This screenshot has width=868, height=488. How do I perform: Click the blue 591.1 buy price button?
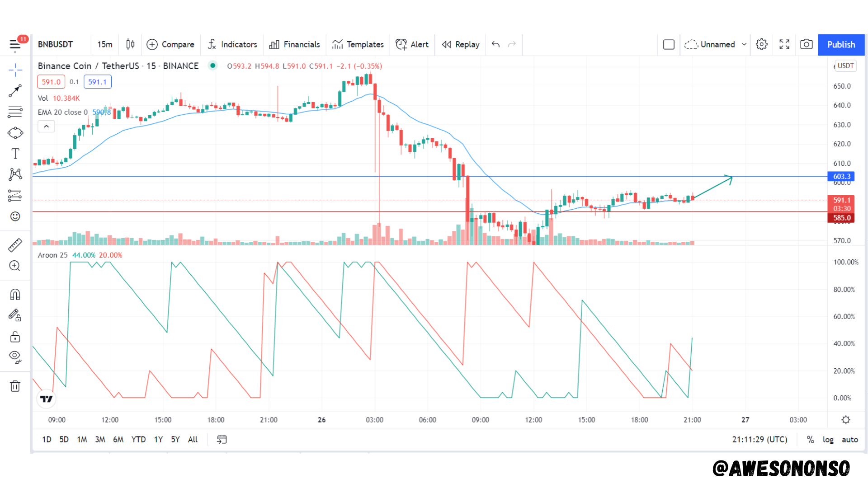pyautogui.click(x=98, y=82)
